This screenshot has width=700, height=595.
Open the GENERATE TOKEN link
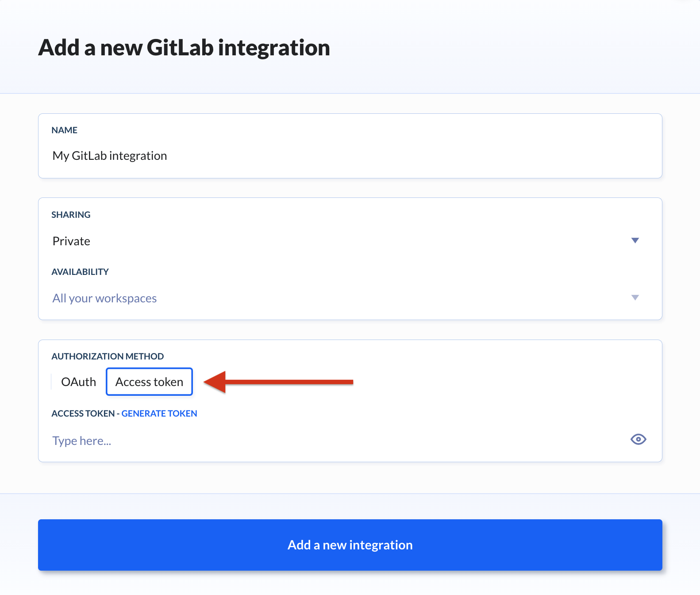(159, 413)
